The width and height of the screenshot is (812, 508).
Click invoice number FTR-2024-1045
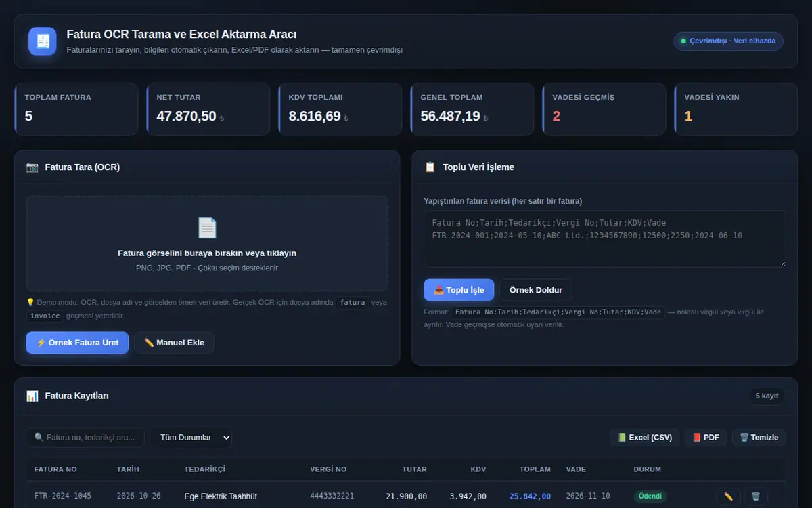[x=63, y=496]
